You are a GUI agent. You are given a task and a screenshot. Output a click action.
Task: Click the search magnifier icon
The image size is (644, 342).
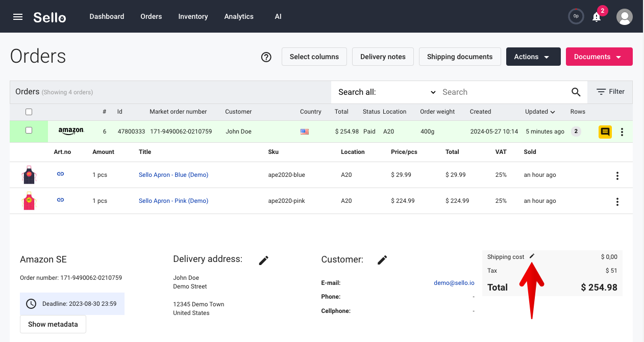pos(576,92)
